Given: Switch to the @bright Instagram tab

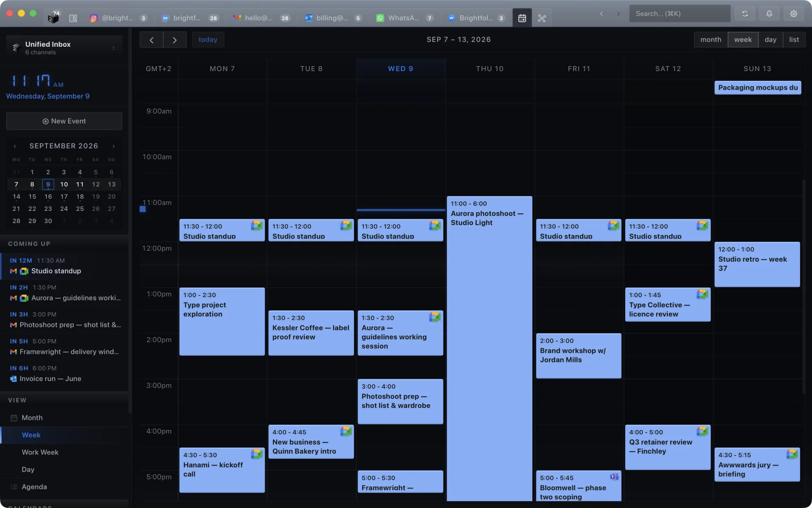Looking at the screenshot, I should 118,18.
